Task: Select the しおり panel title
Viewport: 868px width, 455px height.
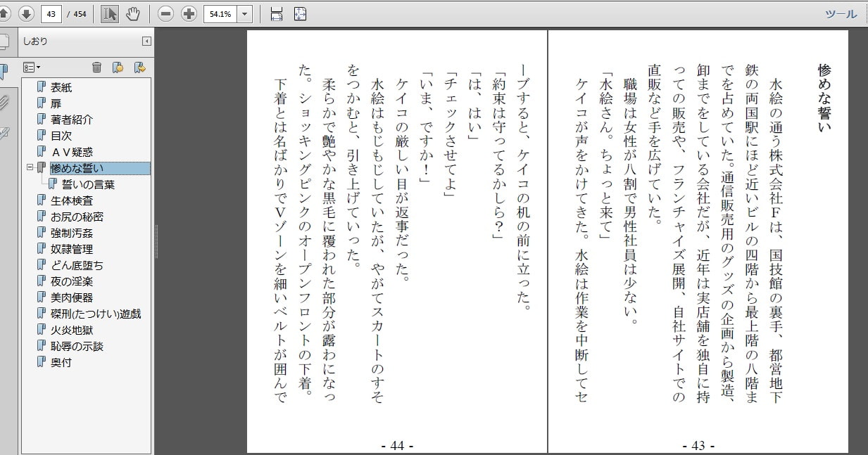Action: 35,41
